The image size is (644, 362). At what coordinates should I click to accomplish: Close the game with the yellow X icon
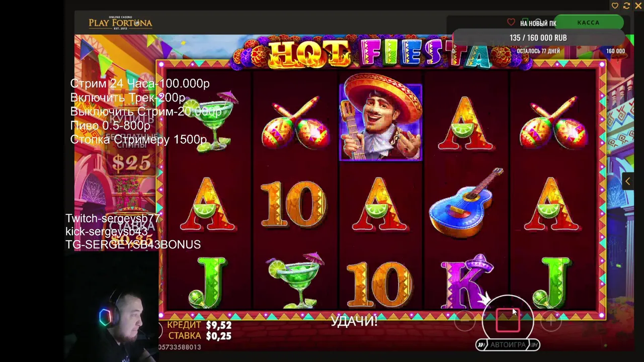[638, 6]
